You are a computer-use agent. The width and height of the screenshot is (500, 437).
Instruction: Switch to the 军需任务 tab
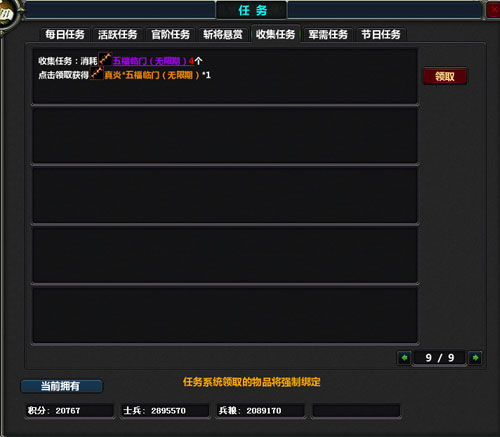point(328,34)
